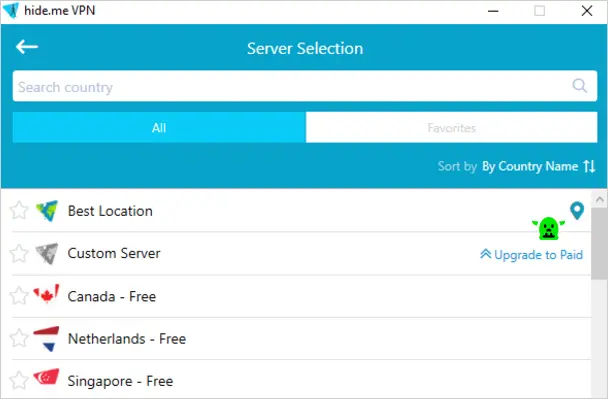Choose Netherlands - Free server text
Image resolution: width=608 pixels, height=399 pixels.
tap(127, 339)
